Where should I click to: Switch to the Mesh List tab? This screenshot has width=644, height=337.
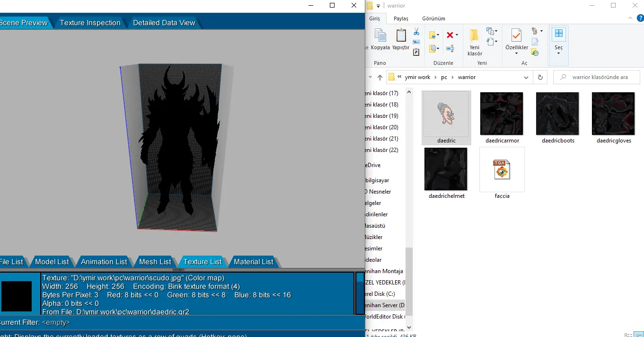pos(155,262)
